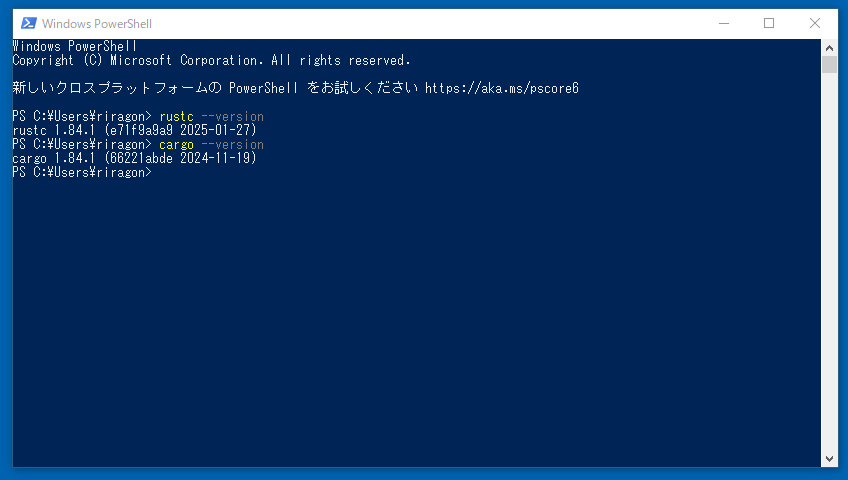
Task: Maximize the Windows PowerShell window
Action: [x=769, y=23]
